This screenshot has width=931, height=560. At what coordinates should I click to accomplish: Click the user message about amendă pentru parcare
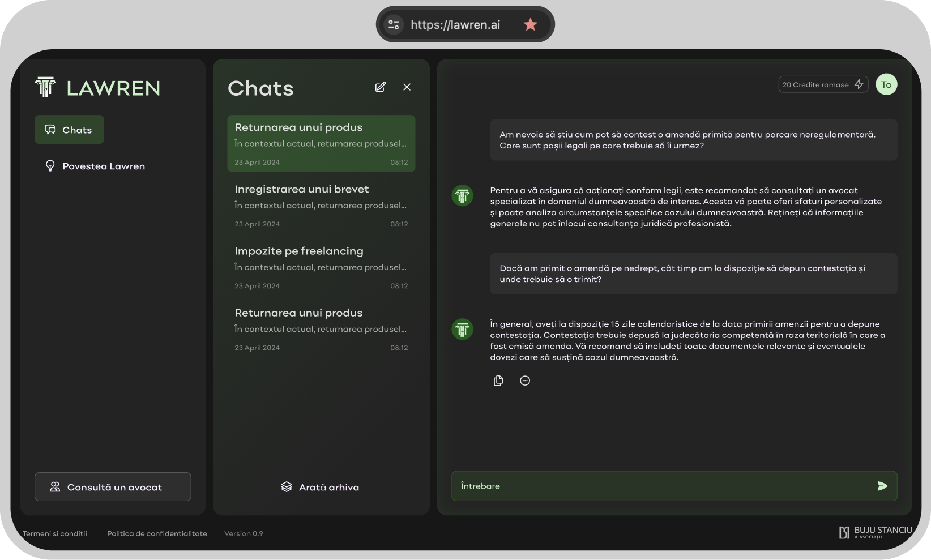(694, 140)
